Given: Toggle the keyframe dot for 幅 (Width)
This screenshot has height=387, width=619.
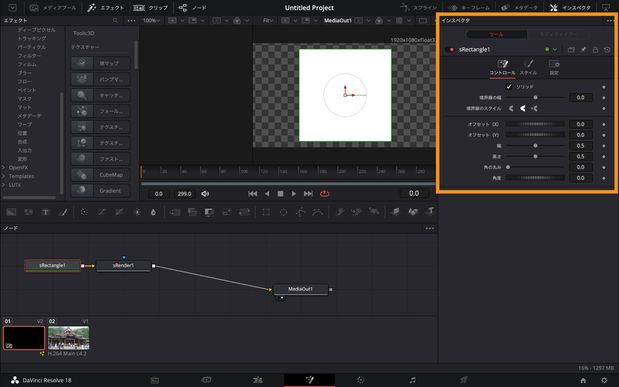Looking at the screenshot, I should 604,146.
